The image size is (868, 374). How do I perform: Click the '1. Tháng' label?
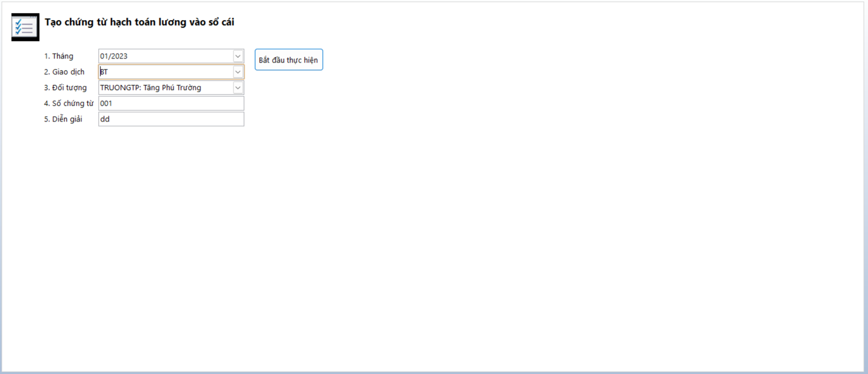pos(59,56)
